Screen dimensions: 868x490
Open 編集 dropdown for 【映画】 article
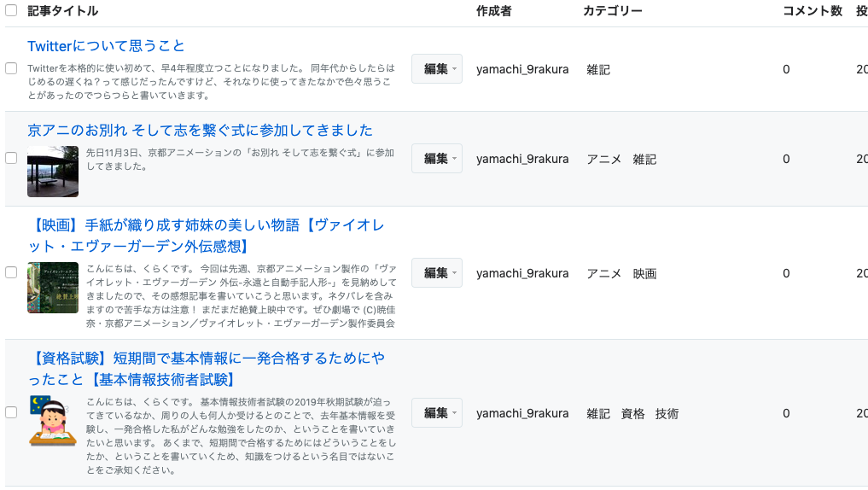(x=437, y=273)
